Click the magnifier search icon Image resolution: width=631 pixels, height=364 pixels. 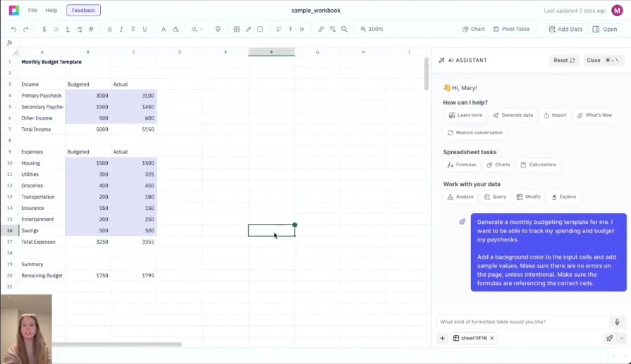[x=345, y=30]
